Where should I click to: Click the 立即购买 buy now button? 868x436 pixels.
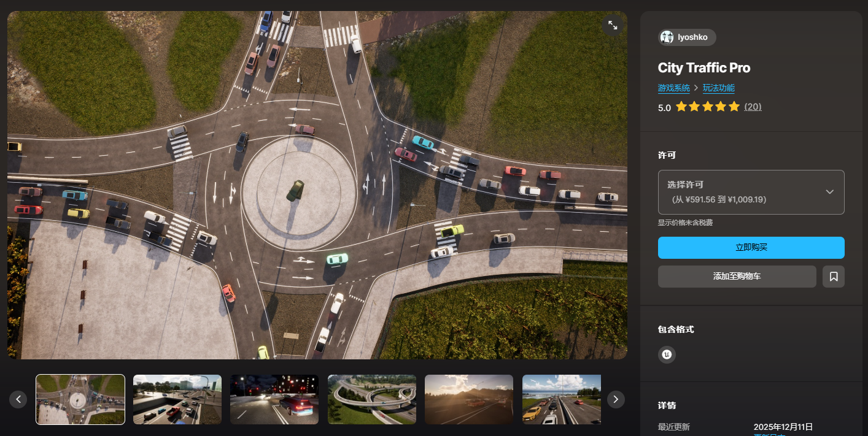pos(751,248)
